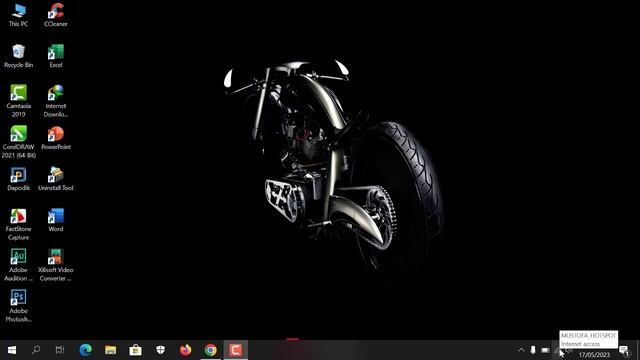Select the Camtasia 2019 shortcut
Viewport: 640px width, 360px height.
(18, 101)
